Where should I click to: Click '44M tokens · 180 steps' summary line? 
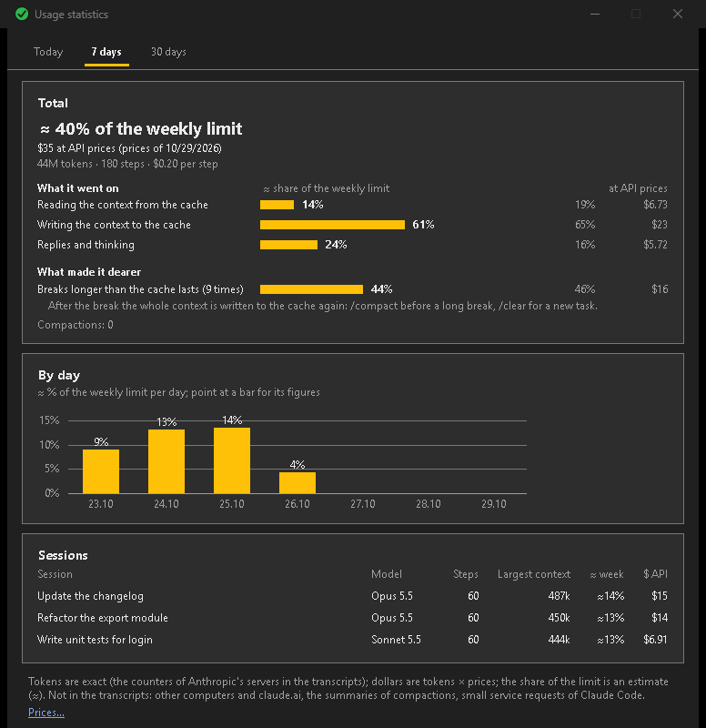point(127,164)
